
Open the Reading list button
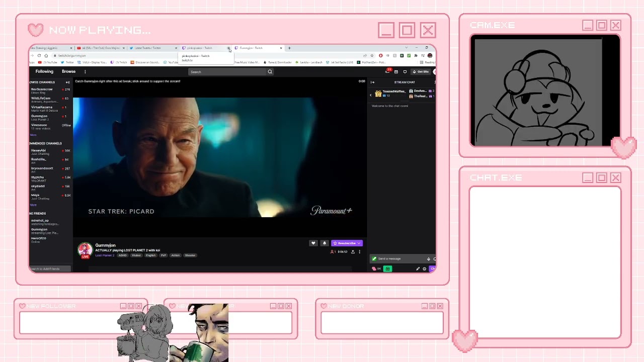pos(429,62)
